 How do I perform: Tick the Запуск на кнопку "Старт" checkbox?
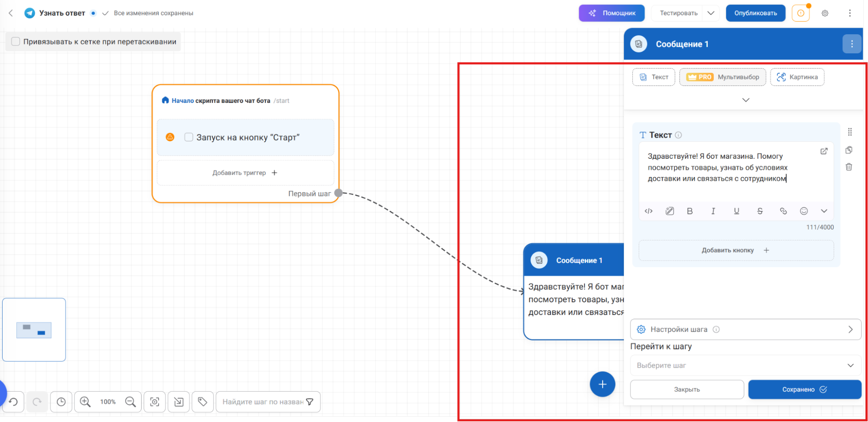[x=188, y=137]
